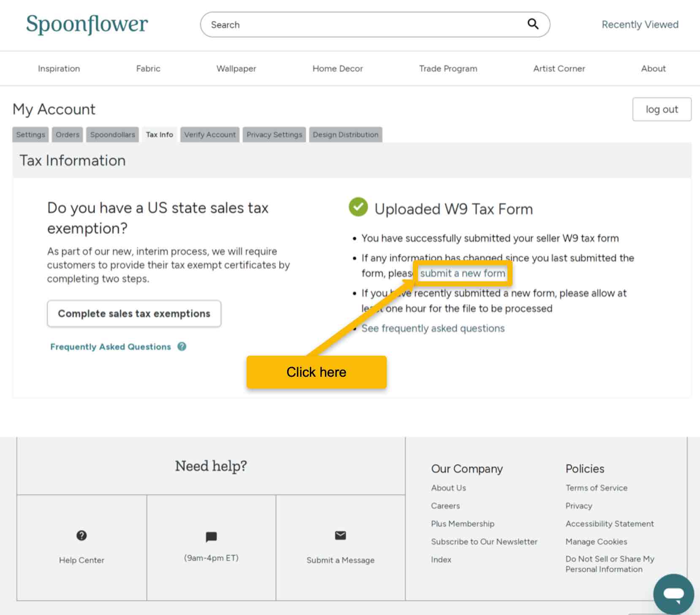
Task: Open the Wallpaper menu
Action: (x=236, y=68)
